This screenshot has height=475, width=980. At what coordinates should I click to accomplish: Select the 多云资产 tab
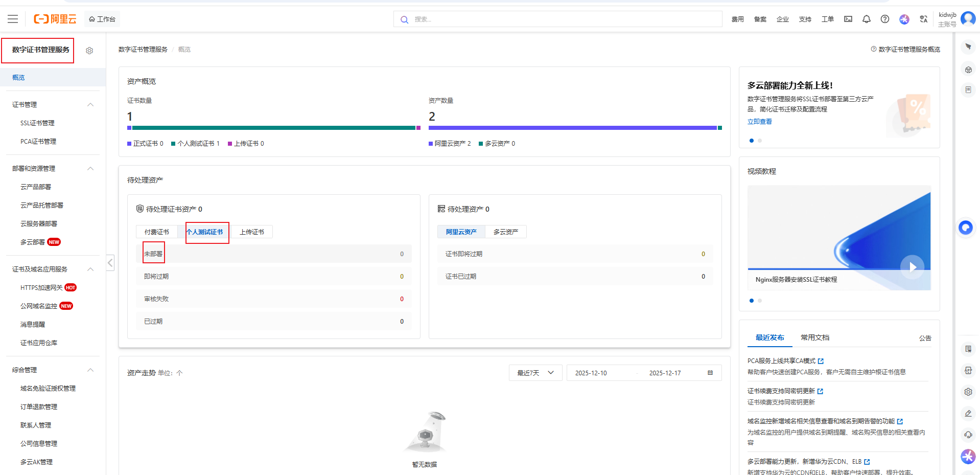point(506,232)
